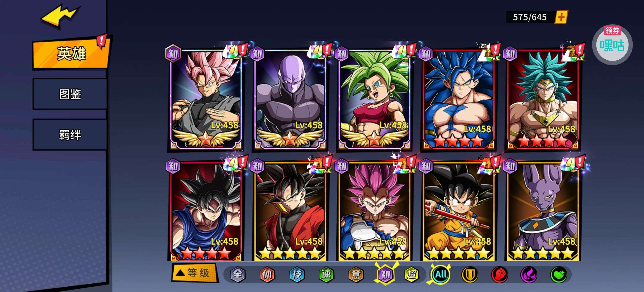Open the 嘿咕 coupon bubble icon

(612, 45)
